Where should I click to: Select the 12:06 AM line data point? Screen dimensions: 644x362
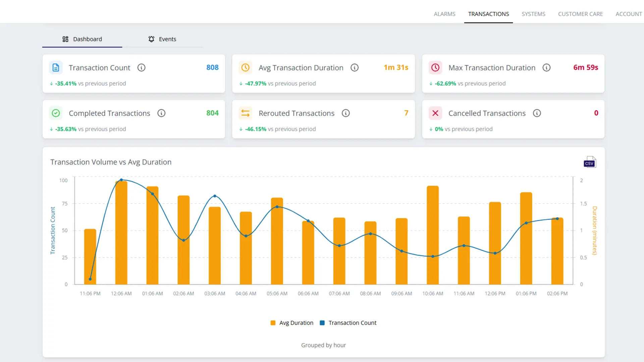point(121,180)
